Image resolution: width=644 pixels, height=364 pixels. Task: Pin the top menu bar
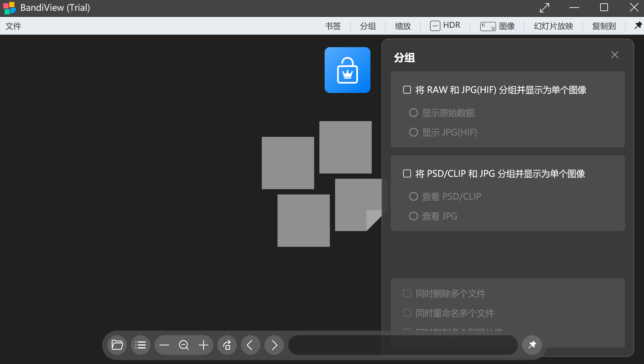(638, 26)
